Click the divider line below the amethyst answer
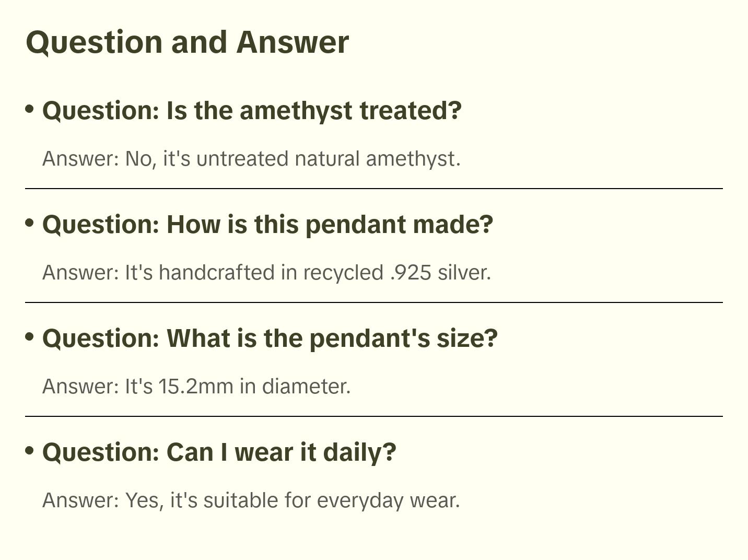The image size is (748, 560). coord(374,189)
